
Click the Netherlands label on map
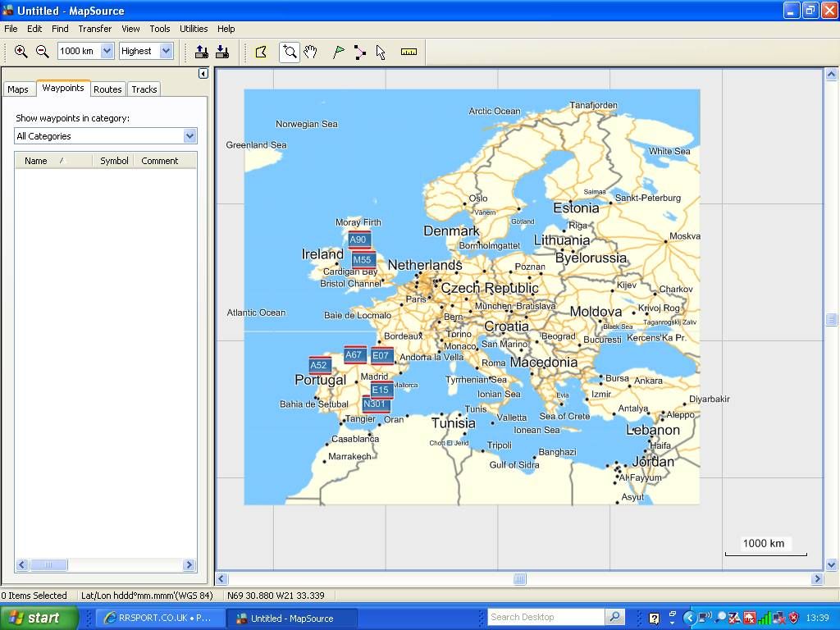coord(424,265)
